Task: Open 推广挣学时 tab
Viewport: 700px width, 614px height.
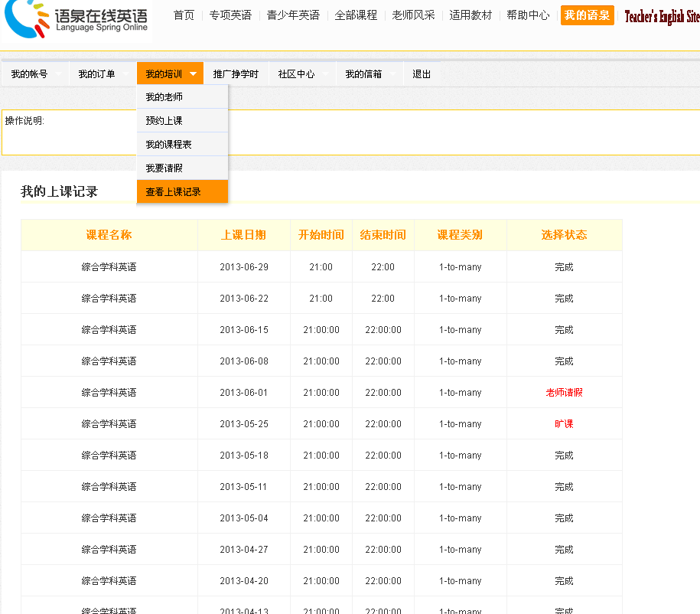Action: 236,74
